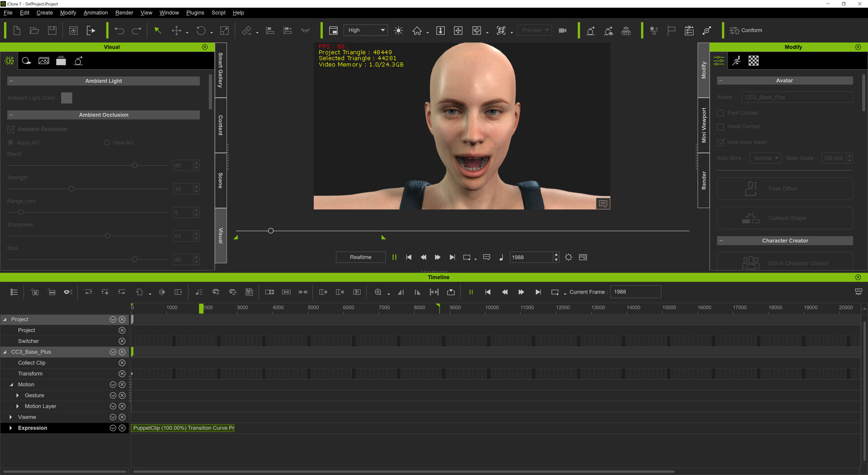This screenshot has height=475, width=868.
Task: Click the Track List icon in Timeline
Action: (14, 292)
